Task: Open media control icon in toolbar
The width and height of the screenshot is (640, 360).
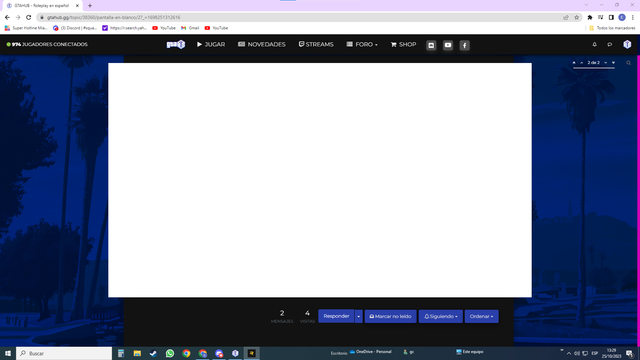Action: [x=600, y=18]
